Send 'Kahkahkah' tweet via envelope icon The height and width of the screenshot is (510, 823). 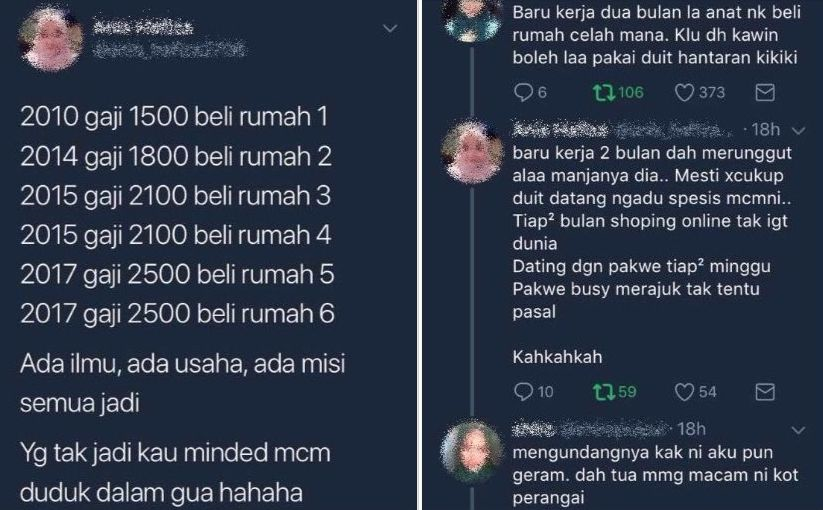(x=765, y=392)
